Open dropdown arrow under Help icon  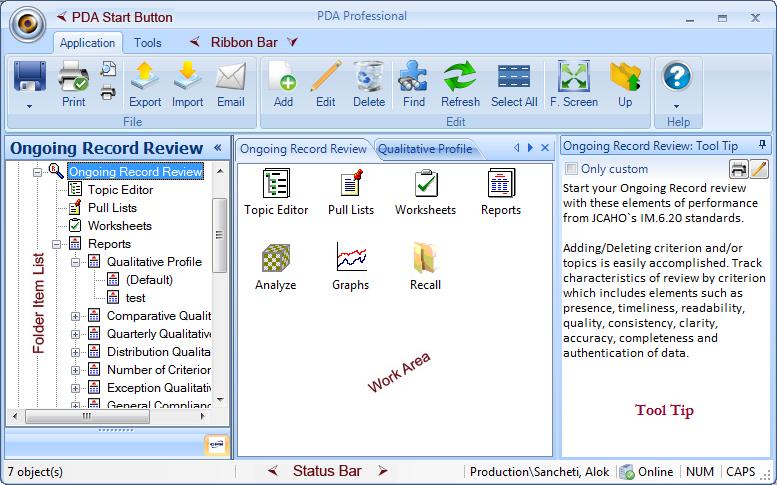click(676, 106)
